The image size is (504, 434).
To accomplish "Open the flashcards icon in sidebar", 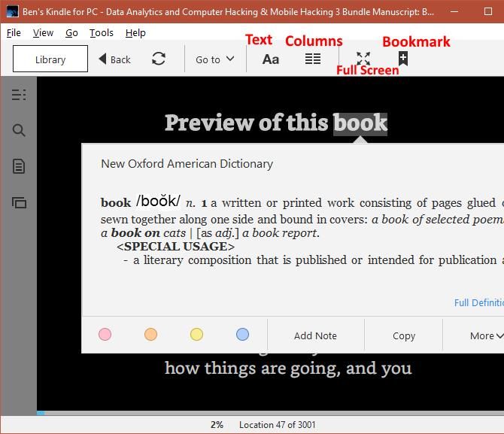I will tap(19, 203).
